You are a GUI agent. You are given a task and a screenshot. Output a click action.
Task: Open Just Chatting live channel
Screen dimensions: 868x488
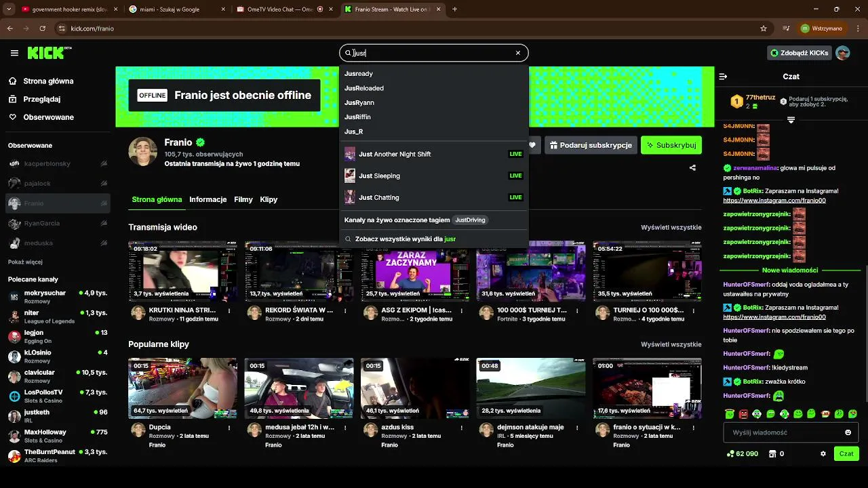click(x=434, y=197)
